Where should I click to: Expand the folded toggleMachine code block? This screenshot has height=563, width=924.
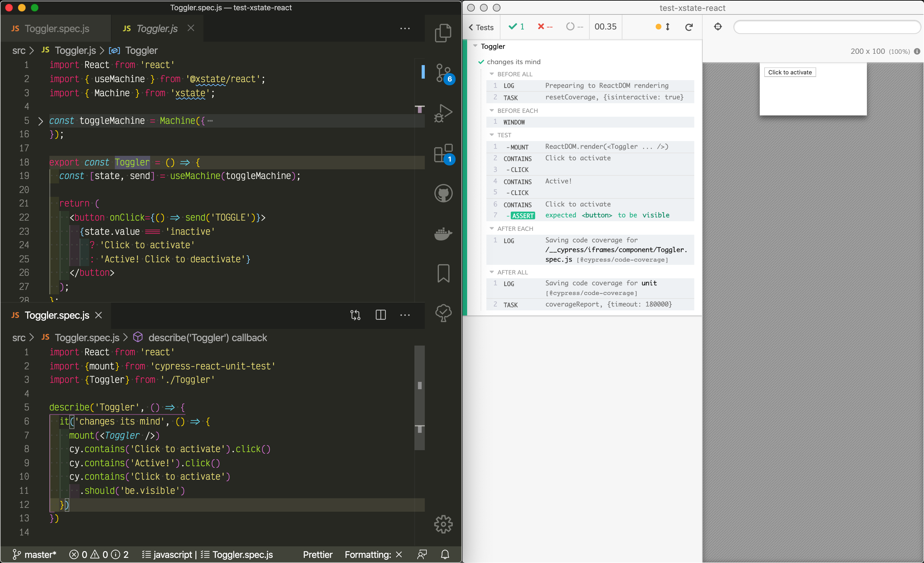point(40,121)
